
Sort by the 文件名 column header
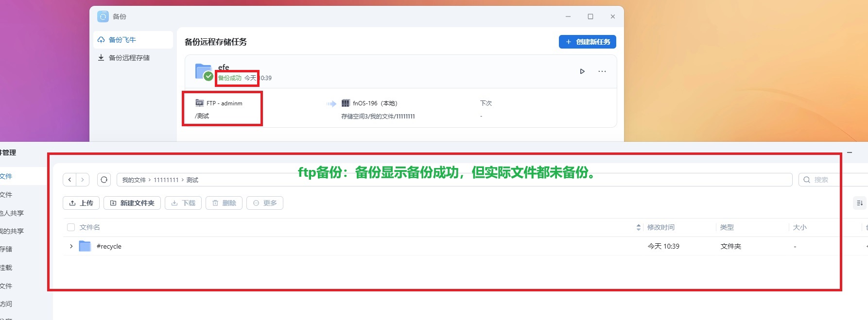(90, 227)
